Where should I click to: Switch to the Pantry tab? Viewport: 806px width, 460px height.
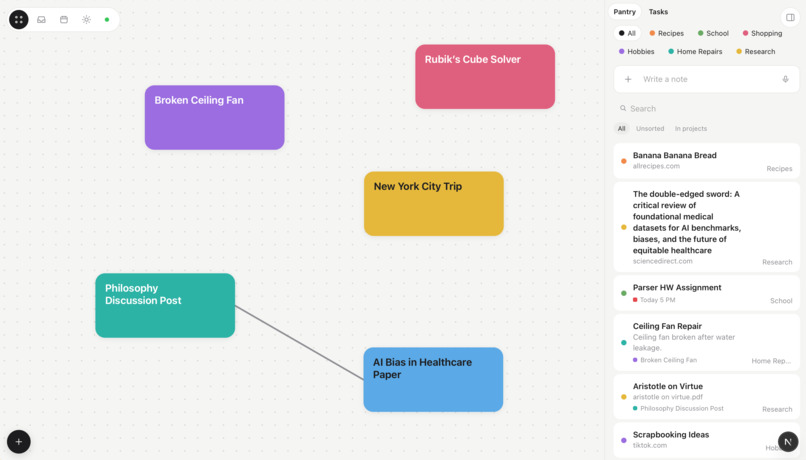point(625,12)
